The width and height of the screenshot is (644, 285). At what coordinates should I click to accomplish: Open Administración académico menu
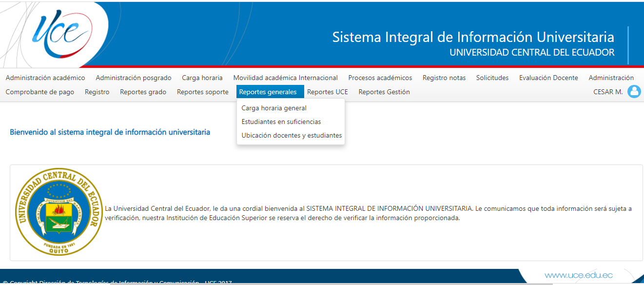pyautogui.click(x=45, y=78)
